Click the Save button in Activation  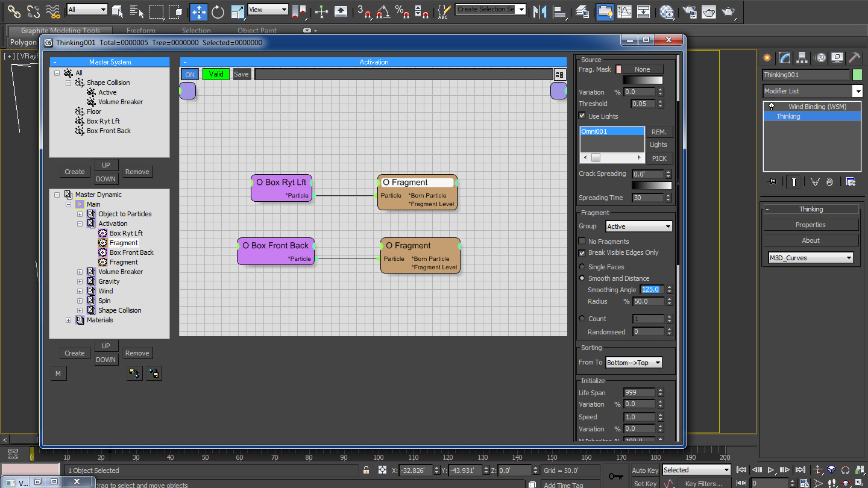241,74
